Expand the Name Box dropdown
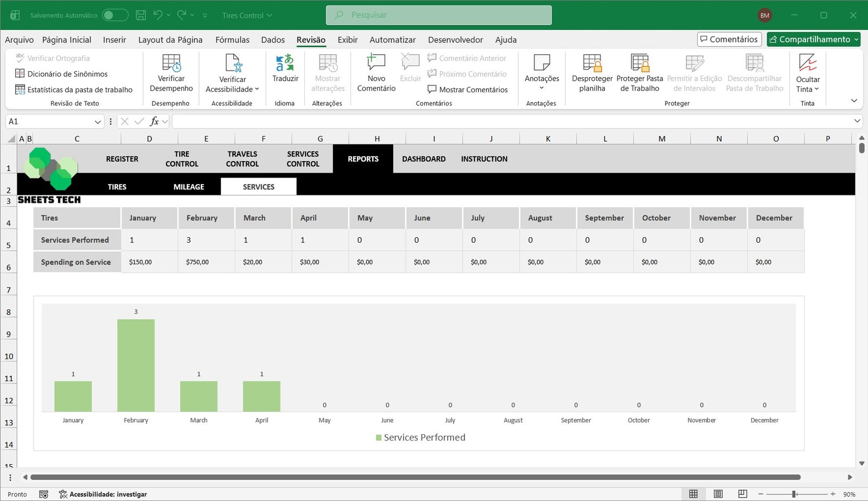Screen dimensions: 868x501 [x=98, y=122]
